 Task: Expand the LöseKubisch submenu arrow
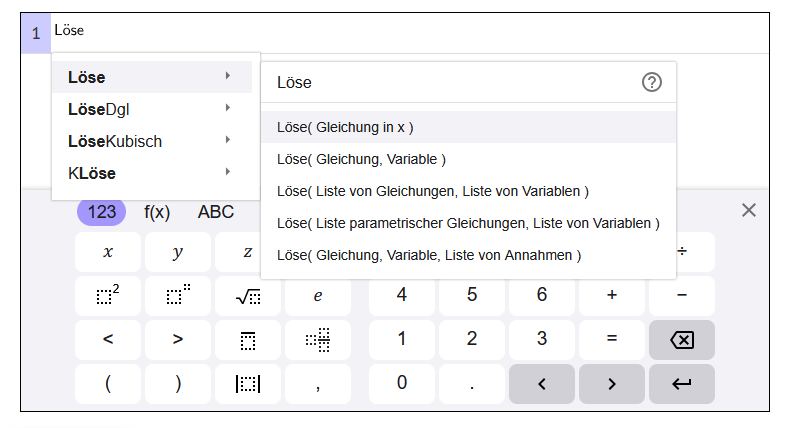(228, 140)
